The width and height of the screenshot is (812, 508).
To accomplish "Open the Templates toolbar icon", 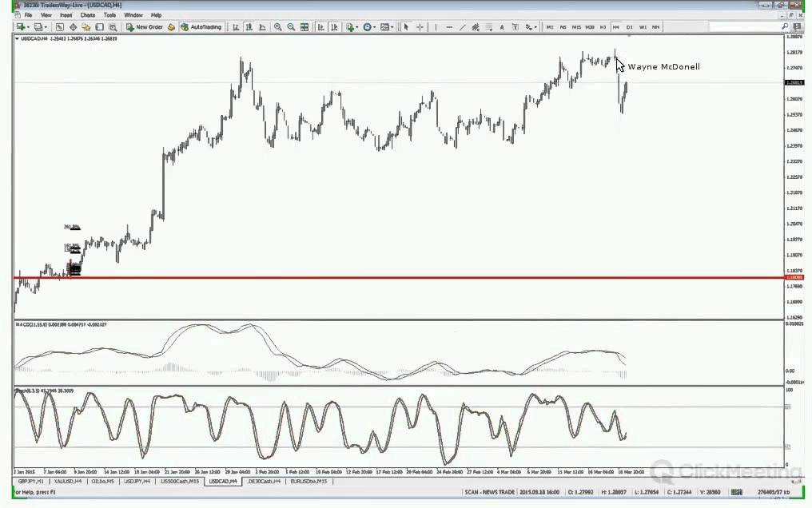I will click(384, 27).
